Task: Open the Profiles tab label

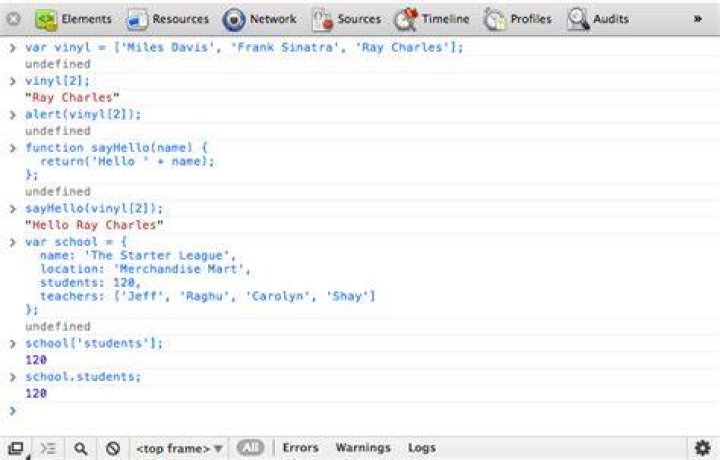Action: tap(531, 19)
